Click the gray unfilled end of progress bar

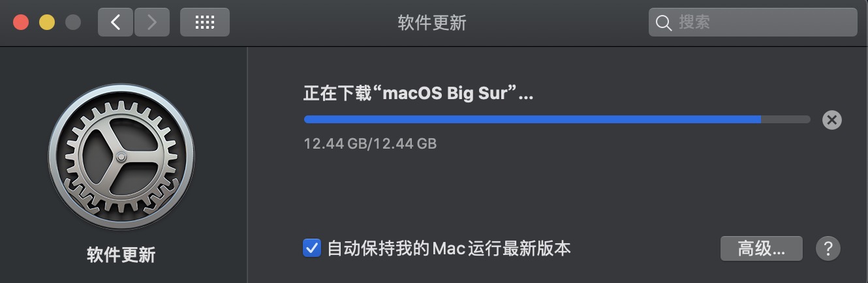point(785,119)
